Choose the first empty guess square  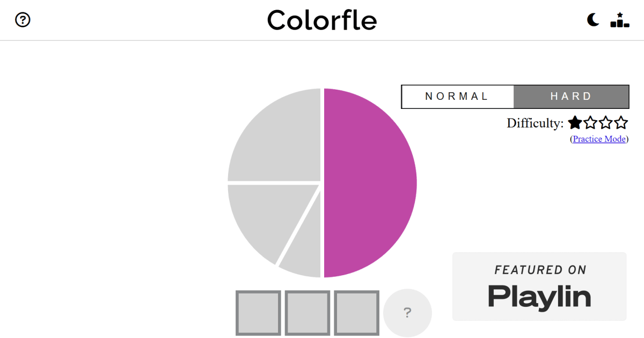point(258,313)
